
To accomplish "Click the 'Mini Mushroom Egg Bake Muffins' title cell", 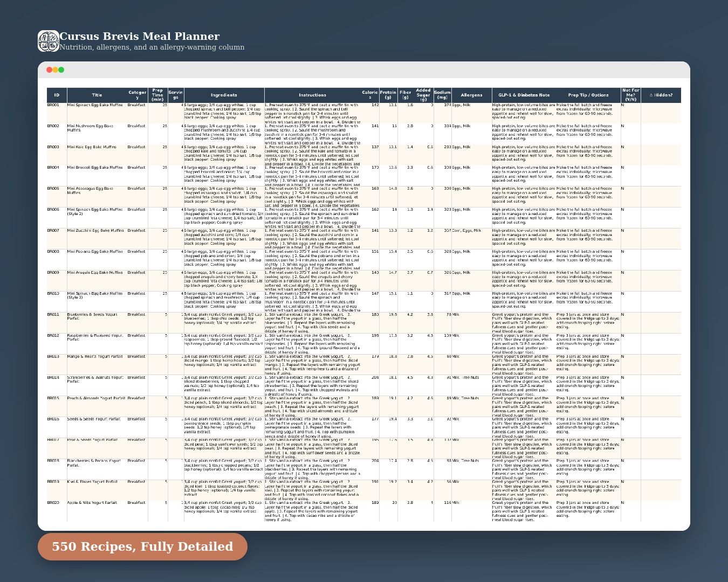I will 97,134.
